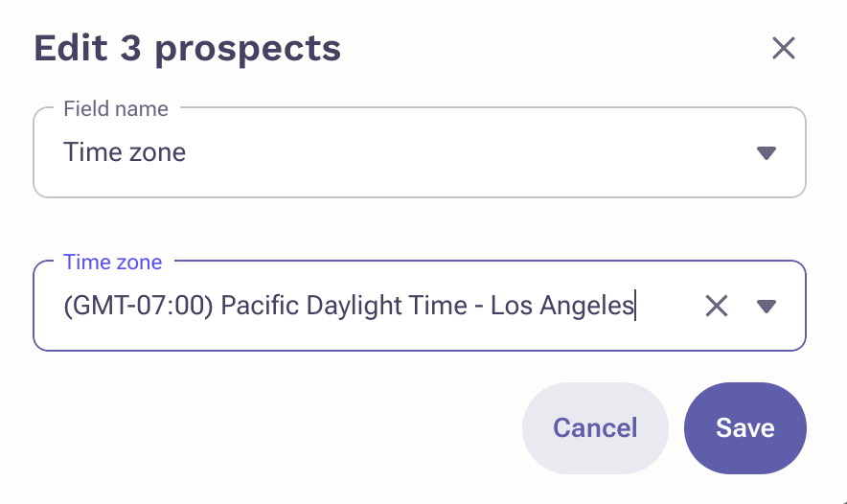The width and height of the screenshot is (847, 504).
Task: Close the Edit 3 prospects dialog
Action: click(783, 48)
